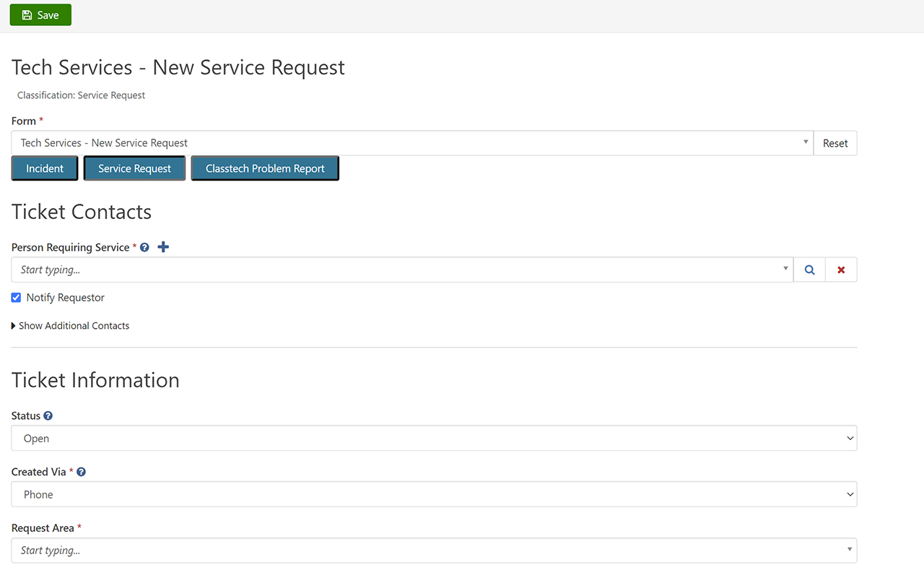
Task: Click the page title 'Tech Services - New Service Request'
Action: click(x=178, y=67)
